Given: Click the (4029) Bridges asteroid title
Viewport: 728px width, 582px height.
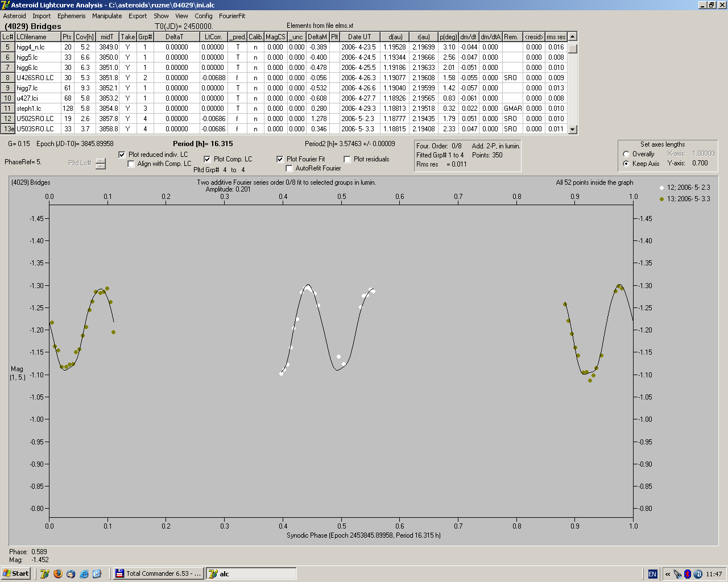Looking at the screenshot, I should tap(33, 26).
